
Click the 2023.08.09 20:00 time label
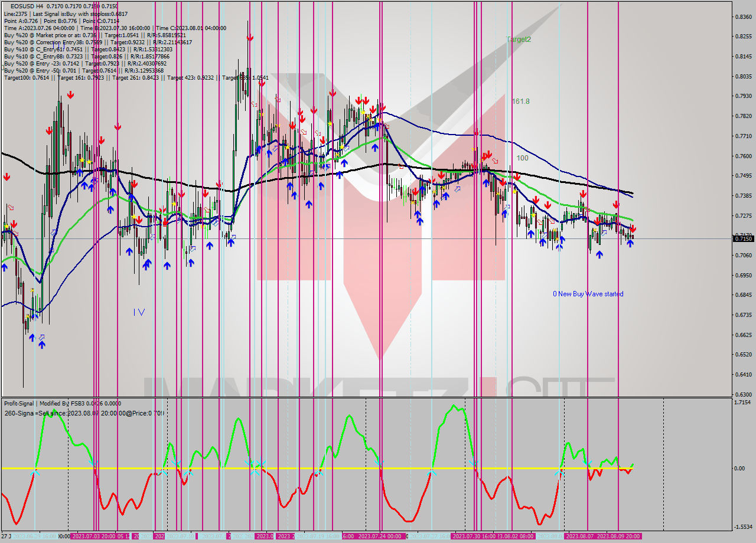618,537
